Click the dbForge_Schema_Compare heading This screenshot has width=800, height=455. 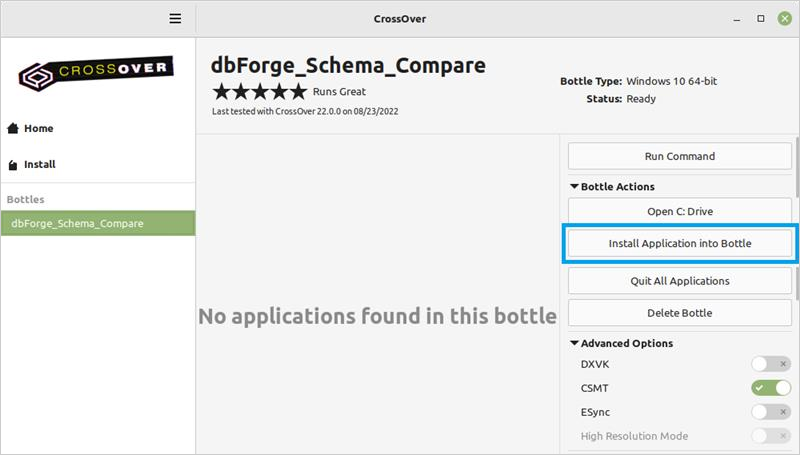tap(348, 65)
